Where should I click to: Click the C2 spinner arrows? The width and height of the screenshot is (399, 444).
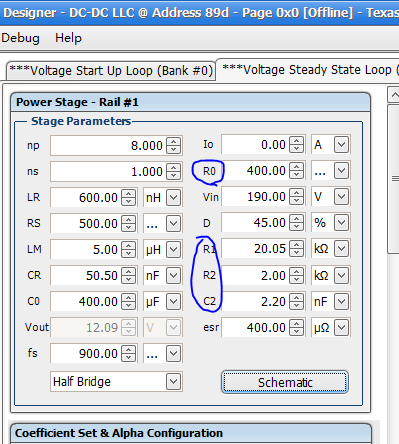296,302
